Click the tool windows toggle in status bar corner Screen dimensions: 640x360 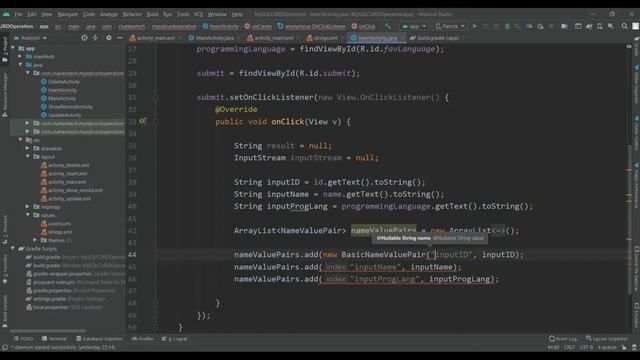coord(4,347)
